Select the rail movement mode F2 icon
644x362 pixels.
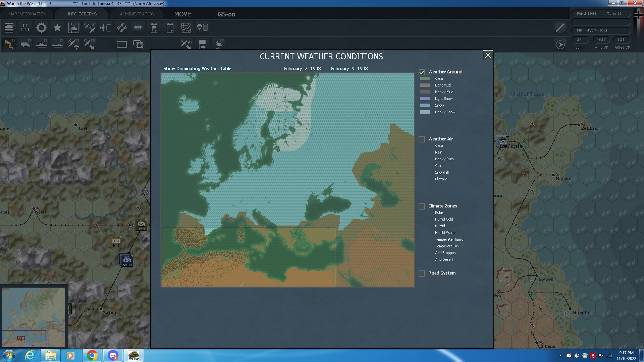pos(25,44)
